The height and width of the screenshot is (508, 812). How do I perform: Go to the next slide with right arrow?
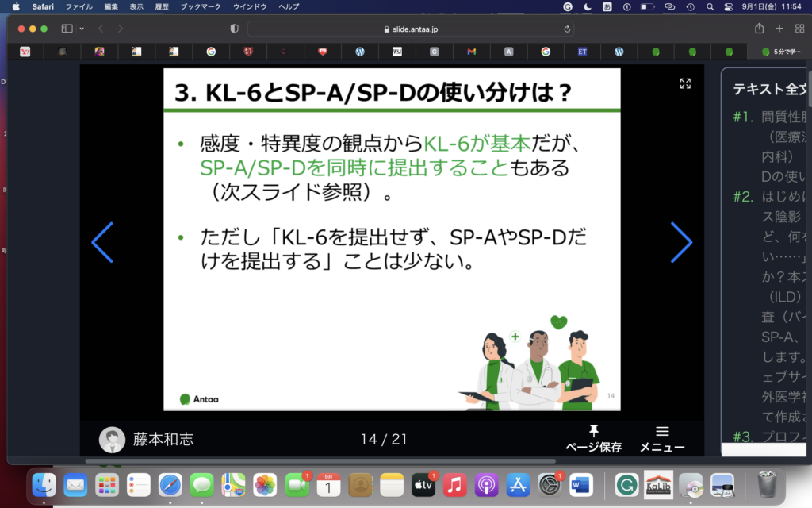point(681,242)
